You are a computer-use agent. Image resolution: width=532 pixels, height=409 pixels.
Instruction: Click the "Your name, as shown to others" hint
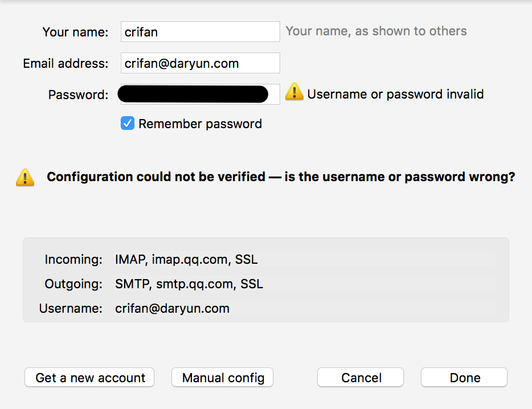coord(376,31)
